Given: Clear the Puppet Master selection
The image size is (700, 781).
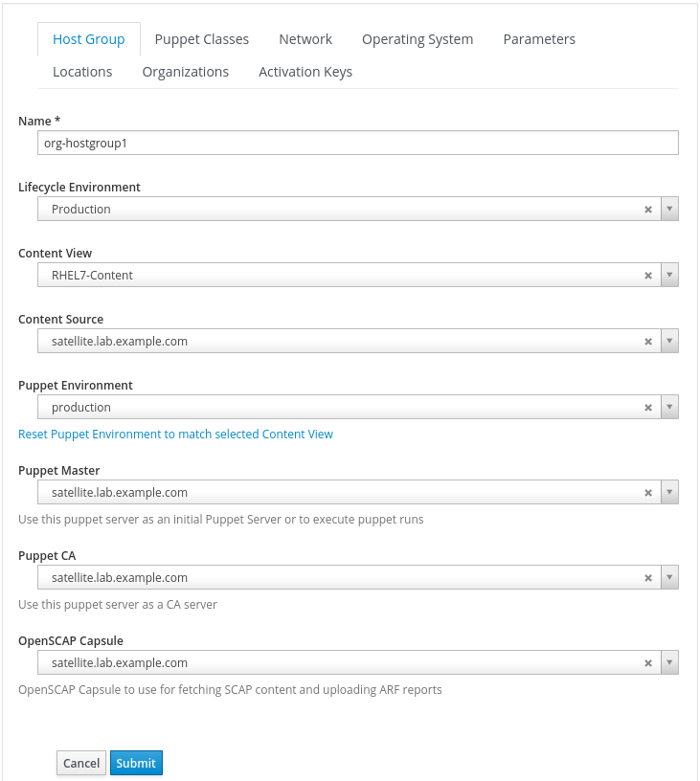Looking at the screenshot, I should 648,493.
